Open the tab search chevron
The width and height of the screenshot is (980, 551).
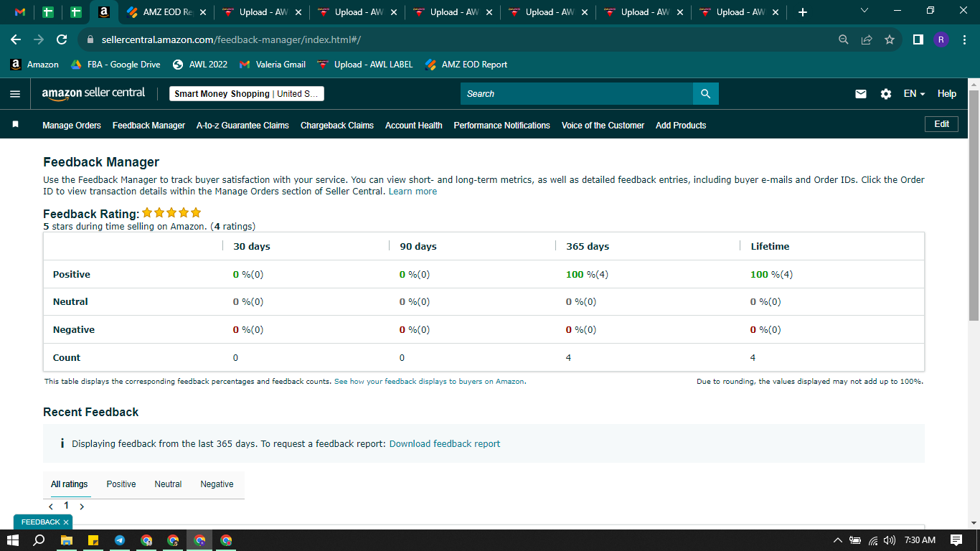(864, 11)
